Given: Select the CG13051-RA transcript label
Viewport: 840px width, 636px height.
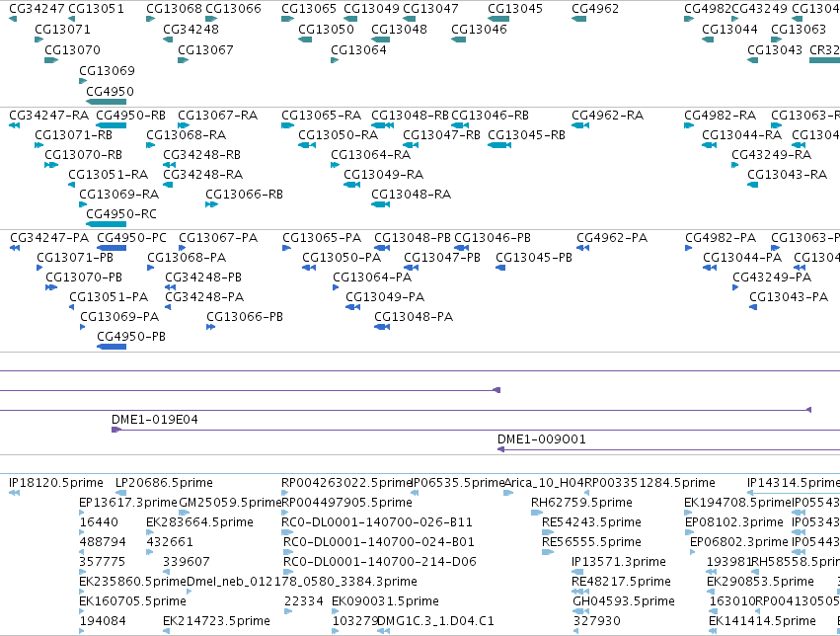Looking at the screenshot, I should 109,175.
